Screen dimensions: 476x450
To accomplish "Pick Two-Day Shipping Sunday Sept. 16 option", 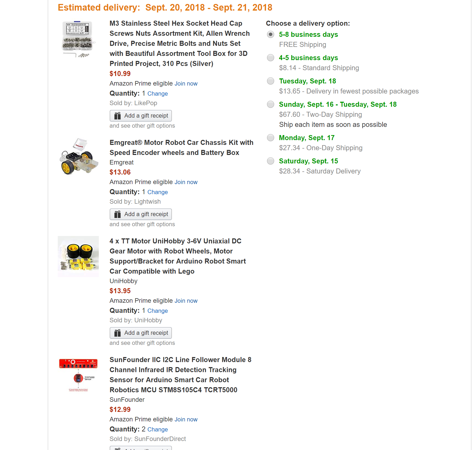I will click(x=270, y=104).
